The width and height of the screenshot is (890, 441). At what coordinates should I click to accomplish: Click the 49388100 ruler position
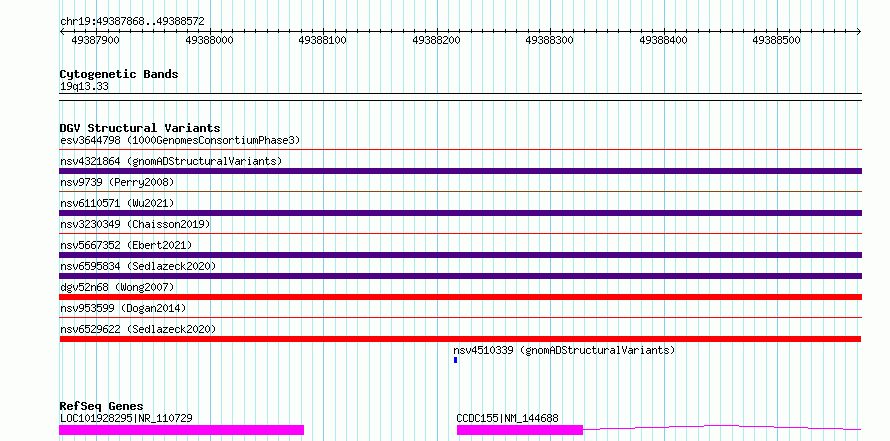(x=322, y=40)
